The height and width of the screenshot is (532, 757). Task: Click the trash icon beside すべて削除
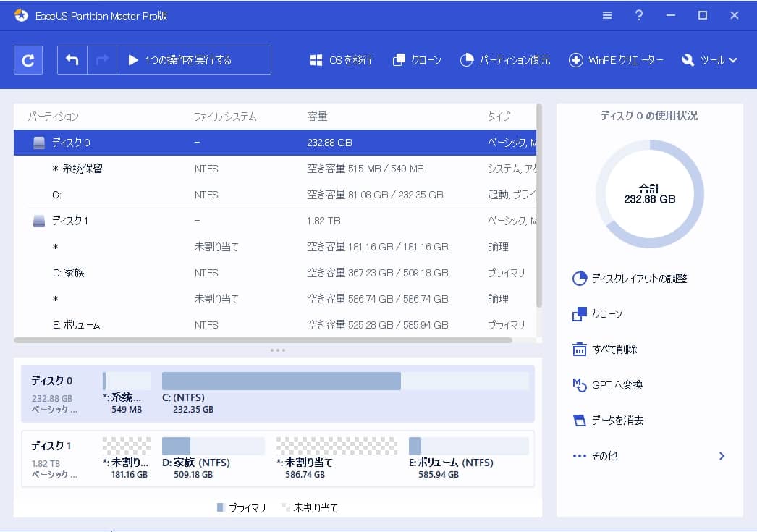click(580, 349)
